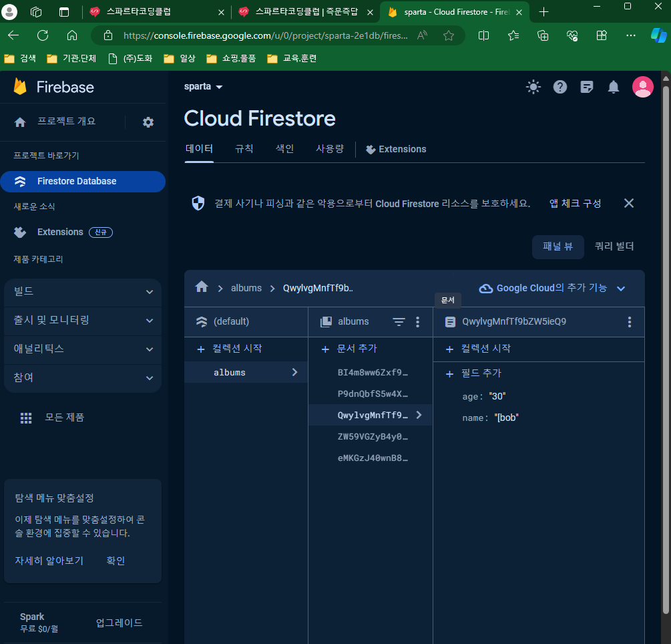Open browser collections icon
This screenshot has width=671, height=644.
(543, 35)
